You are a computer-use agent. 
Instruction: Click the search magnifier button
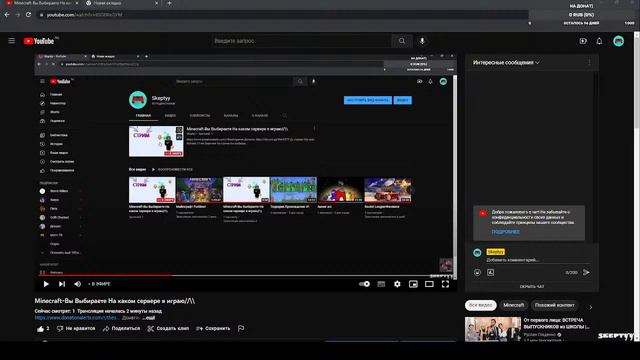coord(402,41)
